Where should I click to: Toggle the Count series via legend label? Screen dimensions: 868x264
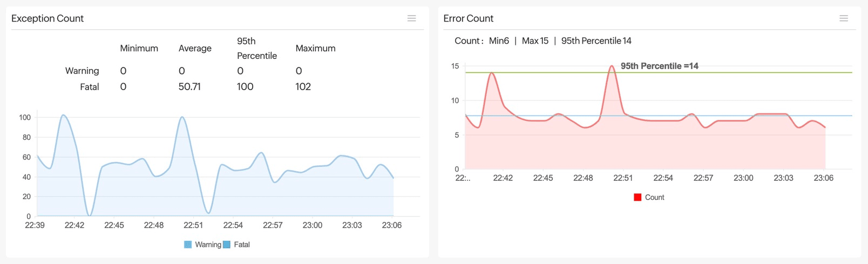click(x=654, y=198)
